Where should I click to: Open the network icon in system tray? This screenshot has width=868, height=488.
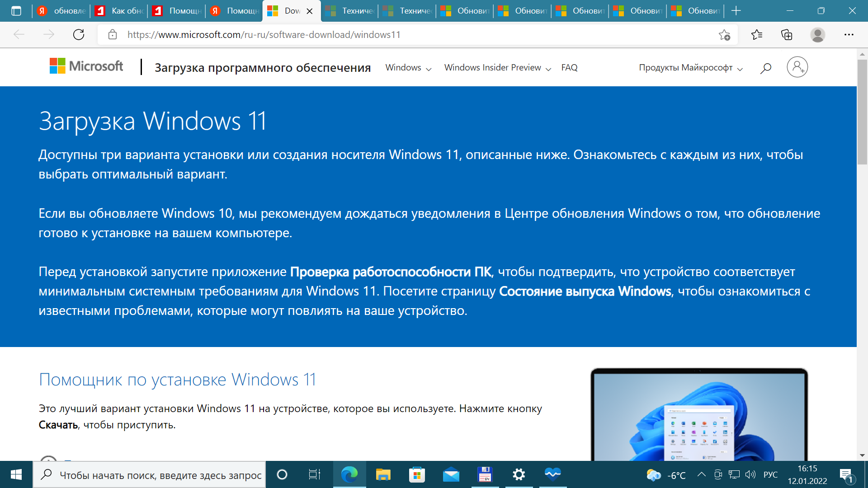tap(734, 474)
